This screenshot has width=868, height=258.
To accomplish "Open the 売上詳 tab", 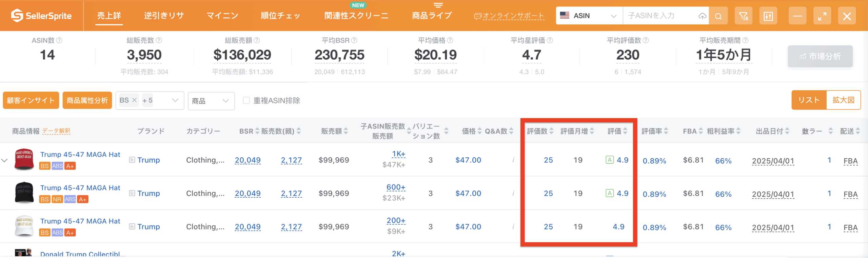I will (x=109, y=16).
